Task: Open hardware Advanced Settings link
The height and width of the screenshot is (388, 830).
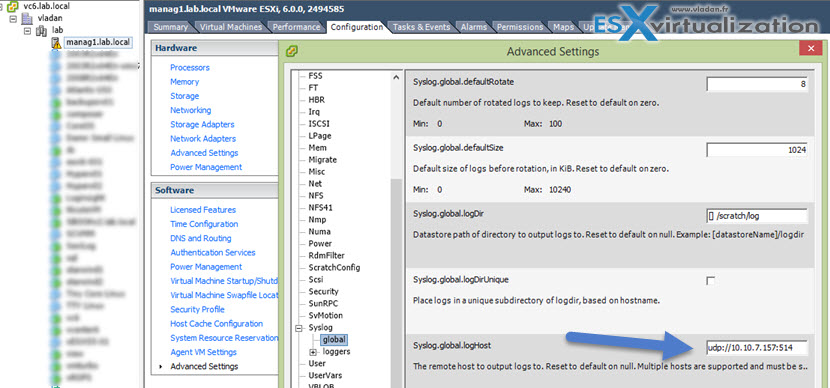Action: click(204, 153)
